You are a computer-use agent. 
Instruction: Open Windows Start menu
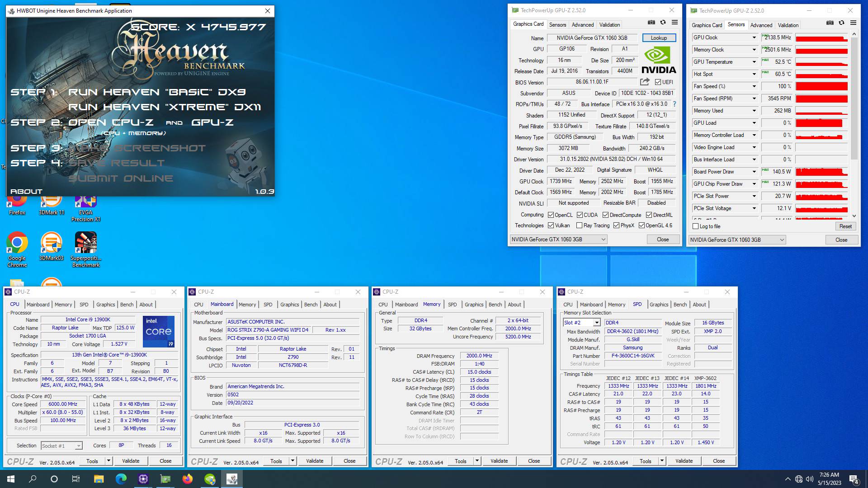(x=11, y=479)
